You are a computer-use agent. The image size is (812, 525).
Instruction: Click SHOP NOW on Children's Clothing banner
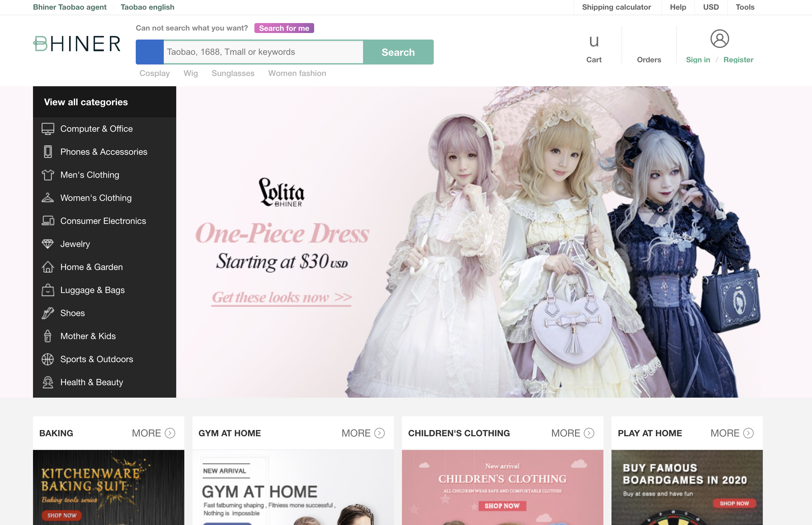502,506
